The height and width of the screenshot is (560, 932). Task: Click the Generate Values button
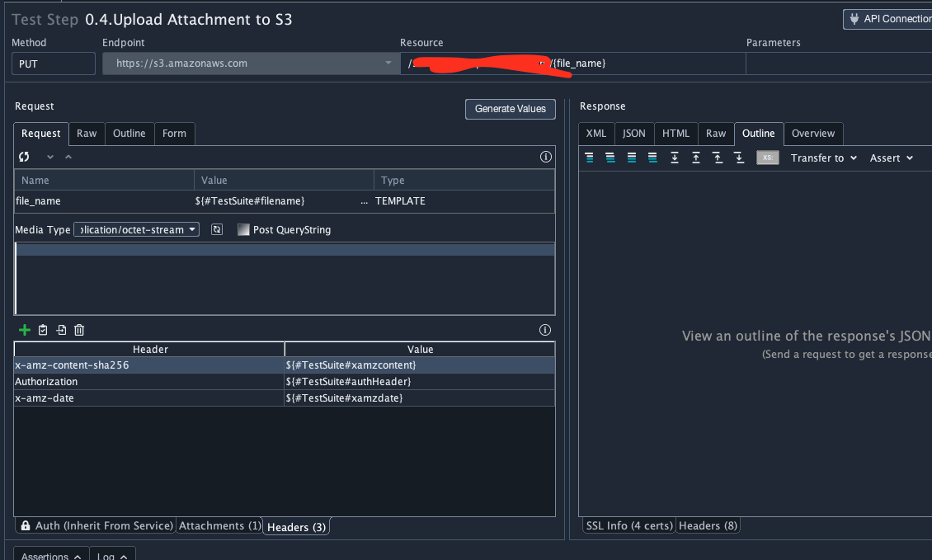(511, 109)
